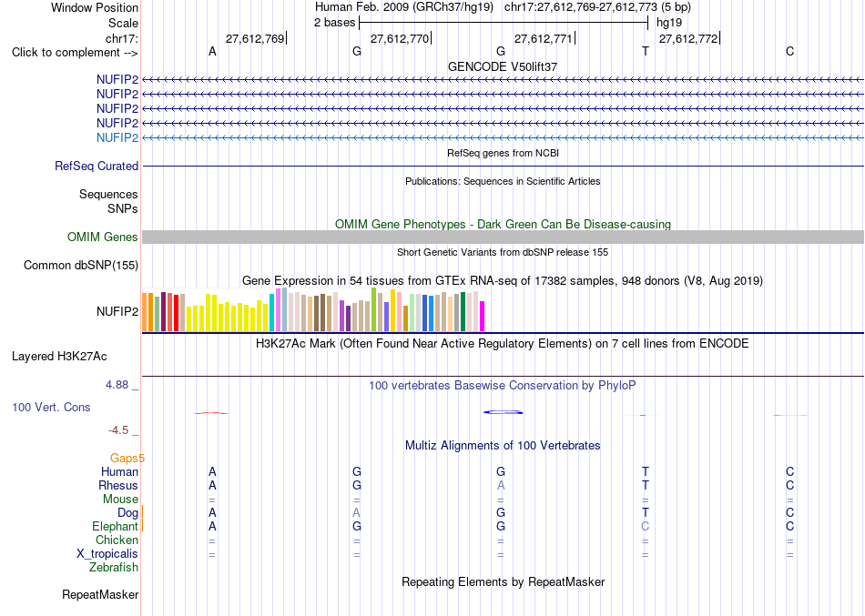The height and width of the screenshot is (616, 865).
Task: Open the Multiz Alignments of 100 Vertebrates title
Action: point(503,446)
